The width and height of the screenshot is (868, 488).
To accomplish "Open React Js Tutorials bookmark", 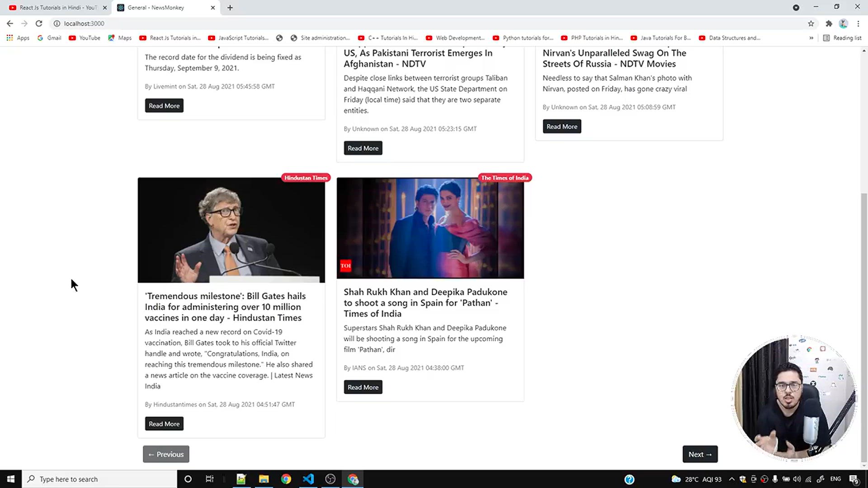I will coord(170,38).
